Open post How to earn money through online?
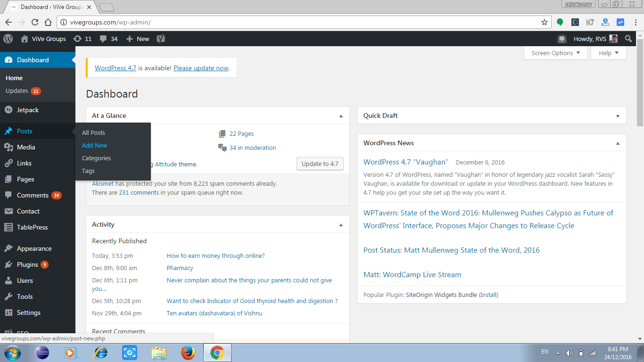This screenshot has height=362, width=644. point(215,255)
